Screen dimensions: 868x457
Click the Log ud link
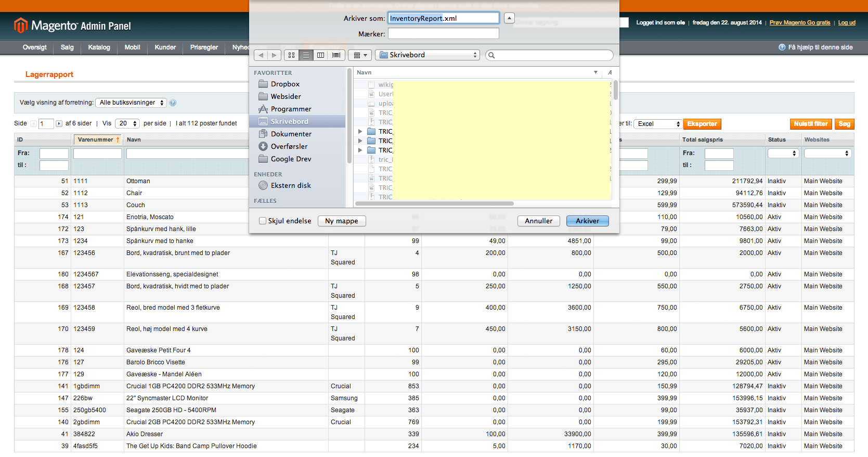(x=846, y=23)
